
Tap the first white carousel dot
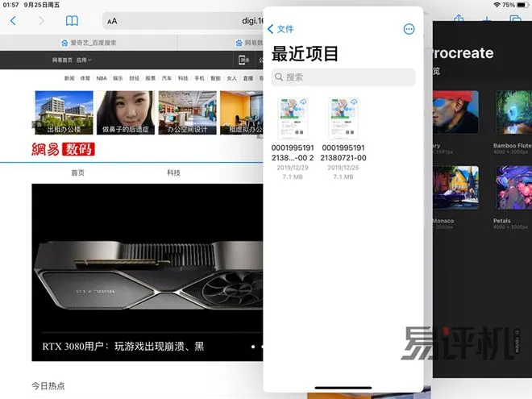pyautogui.click(x=253, y=347)
